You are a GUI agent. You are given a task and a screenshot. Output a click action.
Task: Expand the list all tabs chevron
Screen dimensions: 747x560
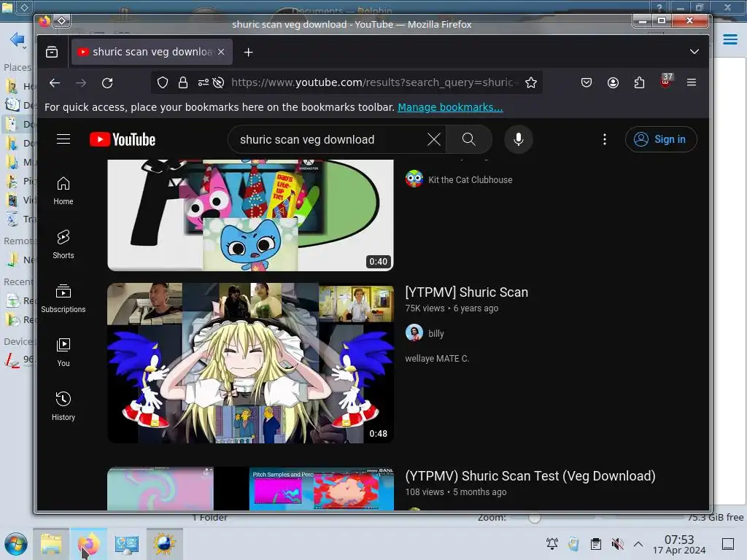(x=694, y=52)
